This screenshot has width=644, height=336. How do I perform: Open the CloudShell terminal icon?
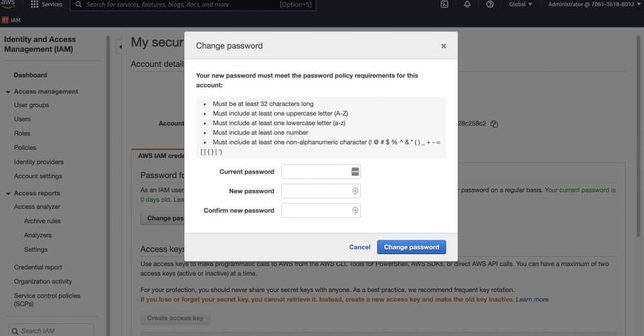444,4
